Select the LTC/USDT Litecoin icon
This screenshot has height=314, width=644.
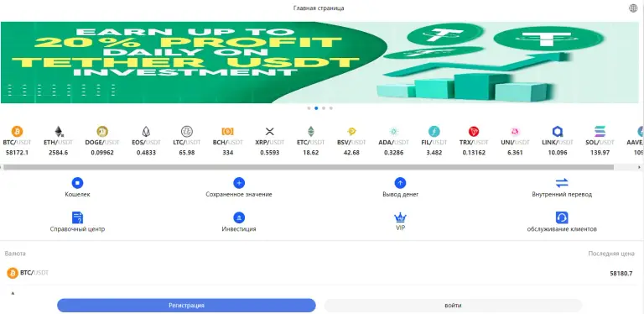tap(187, 132)
